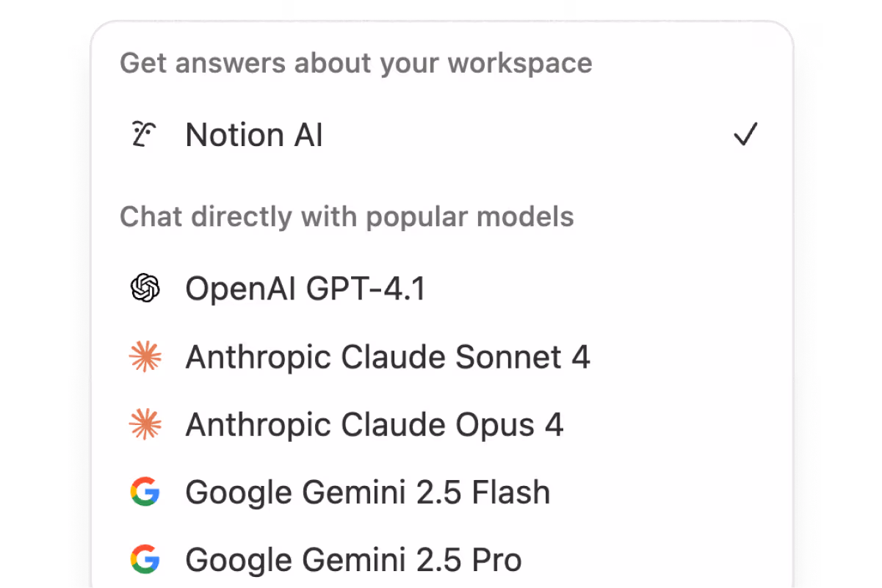Choose Google Gemini 2.5 Pro from the list
Screen dimensions: 882x588
[x=353, y=559]
